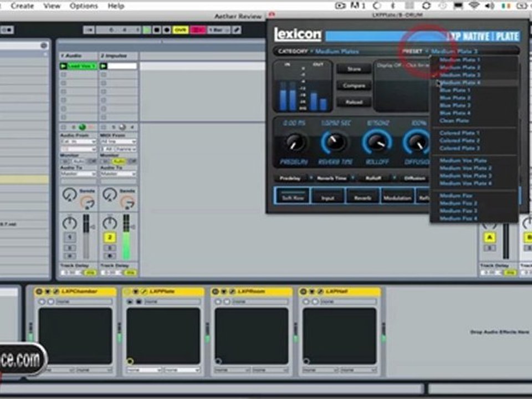
Task: Click the second clip slot of 1 Audio
Action: point(79,74)
